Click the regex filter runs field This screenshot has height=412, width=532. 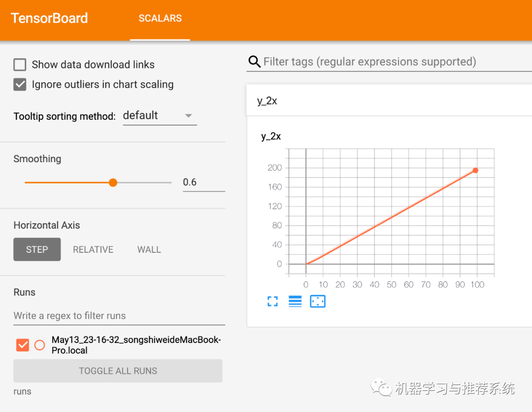119,316
